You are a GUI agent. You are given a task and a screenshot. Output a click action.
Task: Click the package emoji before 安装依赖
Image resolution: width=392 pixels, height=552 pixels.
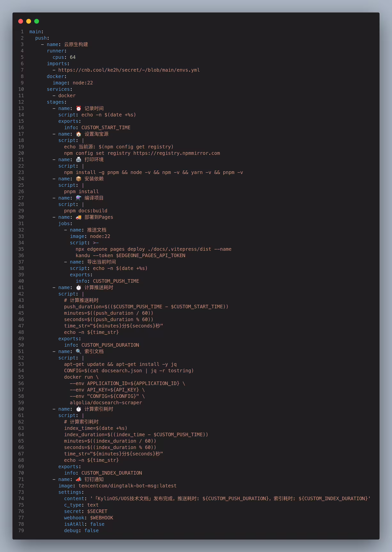tap(78, 179)
